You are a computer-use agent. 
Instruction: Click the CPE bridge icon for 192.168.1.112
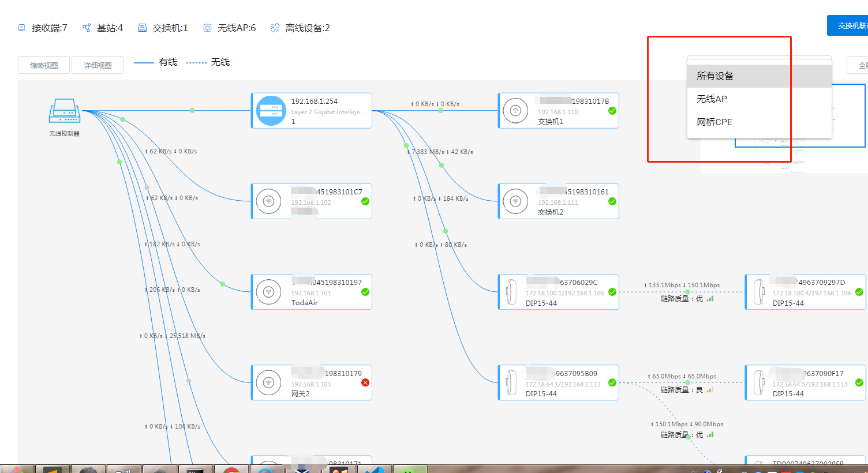pos(511,382)
